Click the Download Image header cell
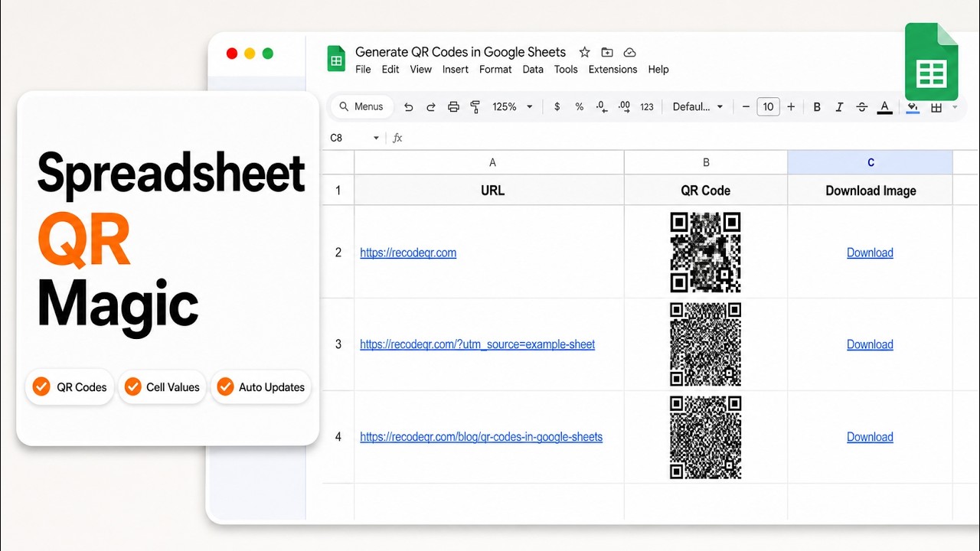 pyautogui.click(x=871, y=191)
